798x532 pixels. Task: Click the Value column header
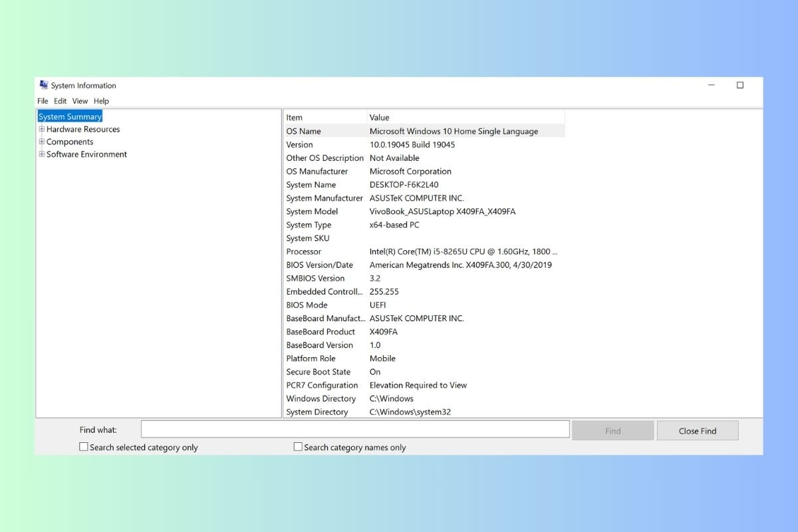(x=465, y=118)
